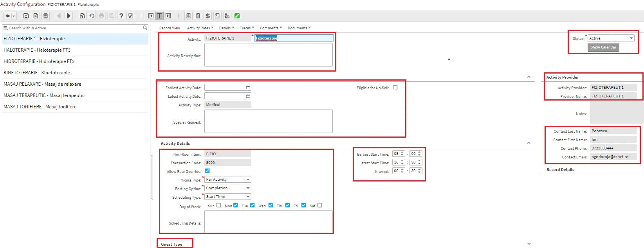
Task: Go to the next record arrow
Action: click(69, 16)
